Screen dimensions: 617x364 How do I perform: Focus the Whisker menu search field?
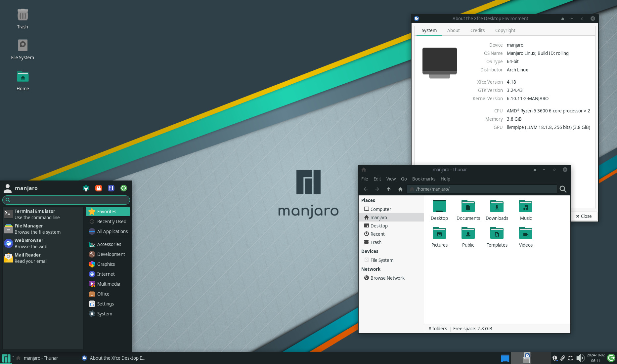coord(66,200)
